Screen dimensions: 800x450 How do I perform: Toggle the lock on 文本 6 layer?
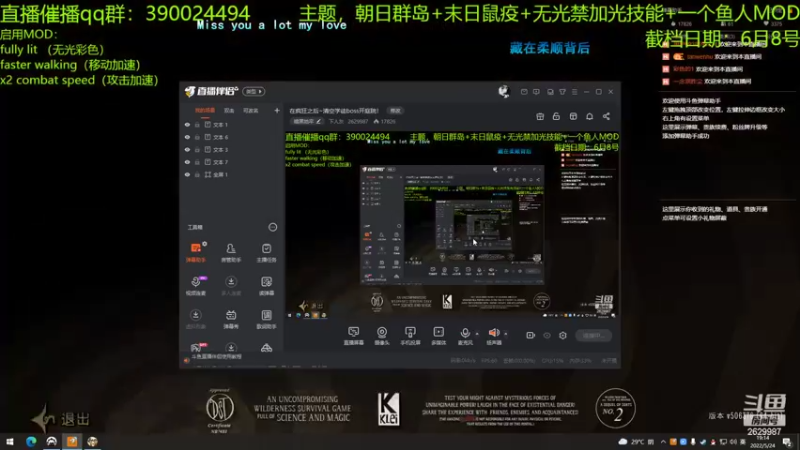pos(197,137)
